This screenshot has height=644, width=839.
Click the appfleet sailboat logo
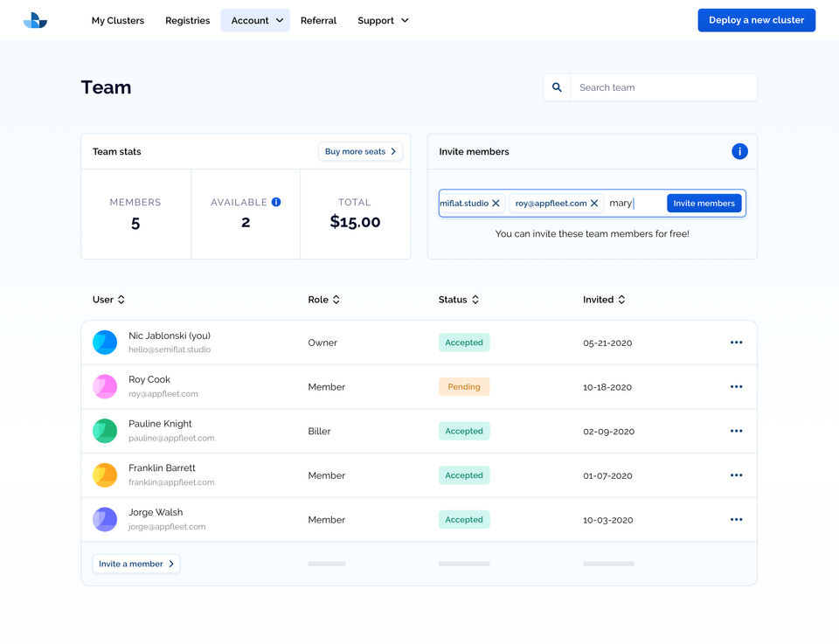[35, 20]
